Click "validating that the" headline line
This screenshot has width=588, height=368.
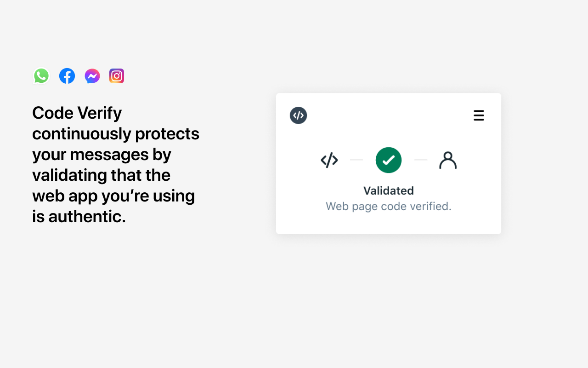pos(101,175)
